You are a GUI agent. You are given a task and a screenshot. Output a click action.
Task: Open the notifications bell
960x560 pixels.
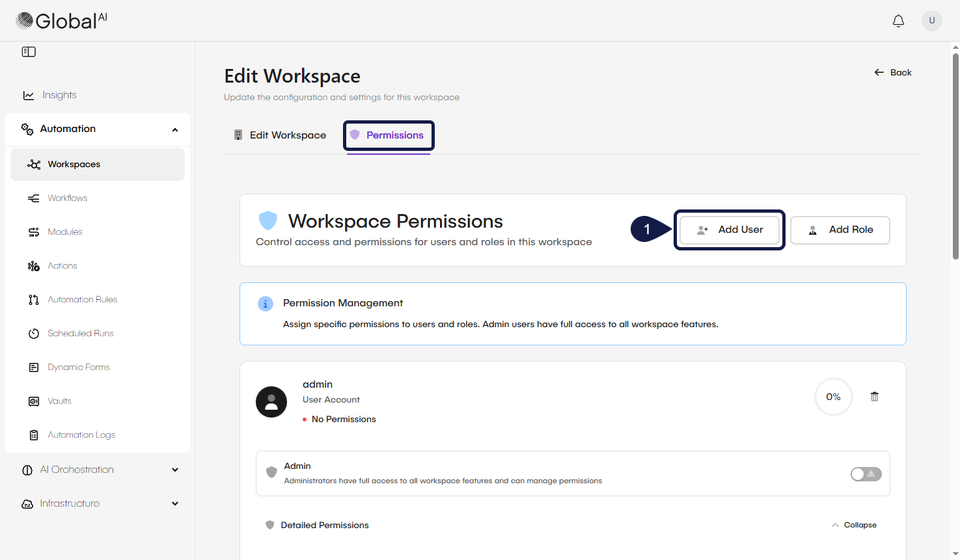point(898,20)
